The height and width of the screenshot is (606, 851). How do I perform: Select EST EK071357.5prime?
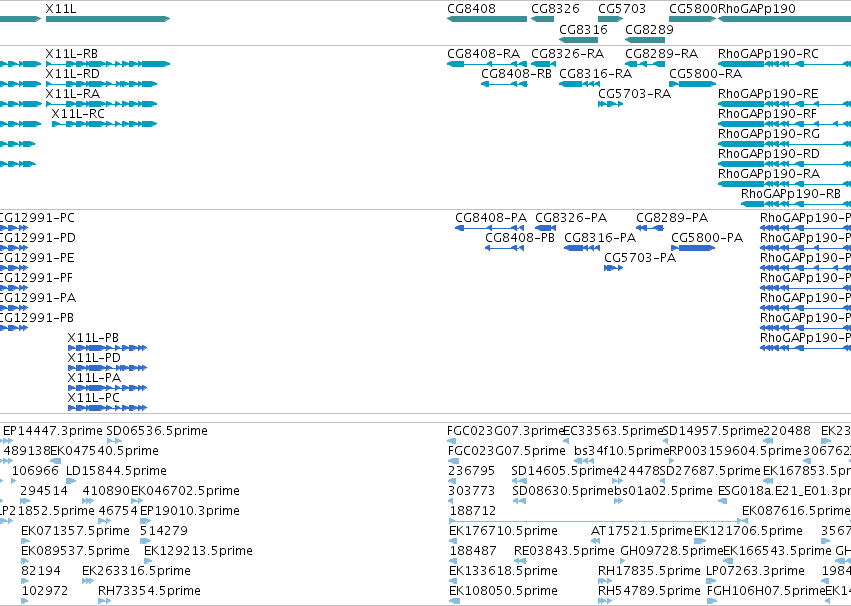coord(75,531)
